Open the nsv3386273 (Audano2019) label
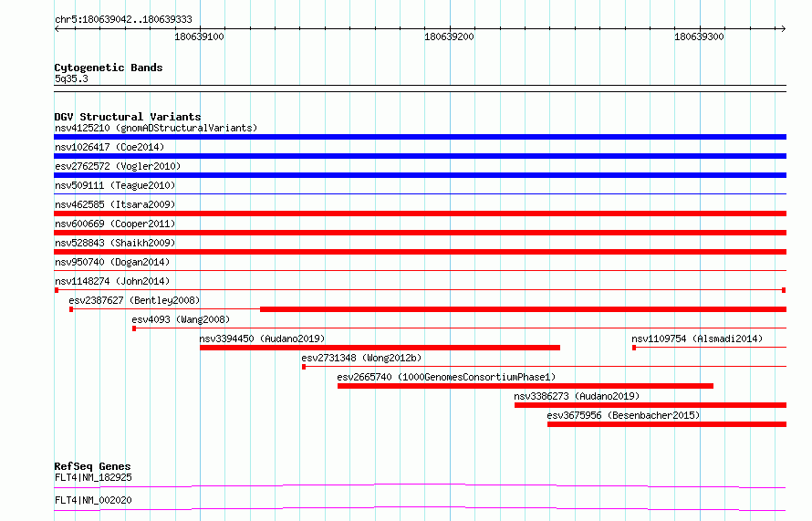The height and width of the screenshot is (521, 812). tap(577, 396)
